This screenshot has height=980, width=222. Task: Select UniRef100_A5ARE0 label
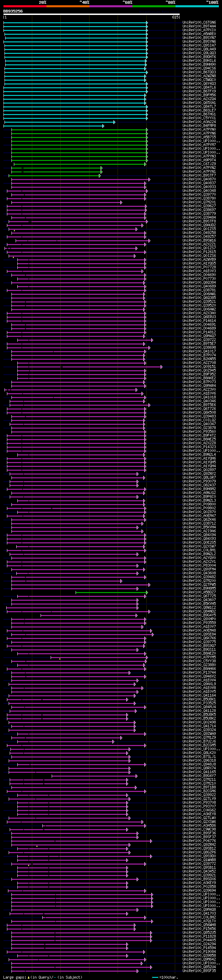(199, 34)
